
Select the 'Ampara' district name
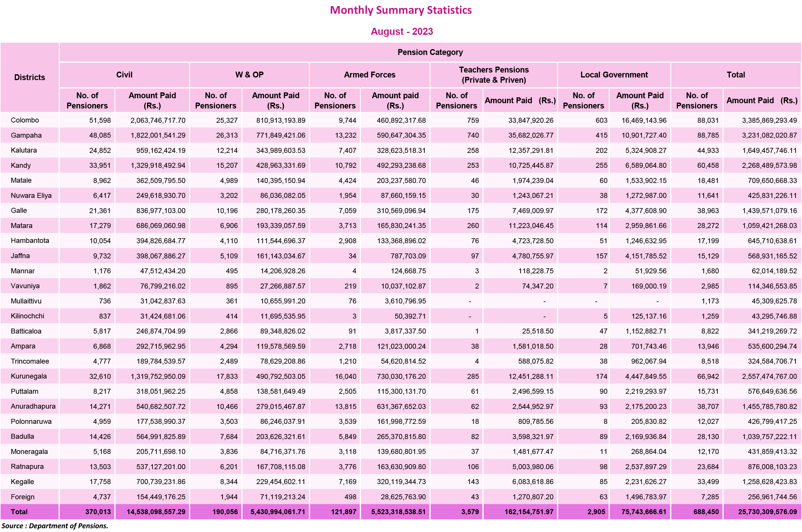pyautogui.click(x=23, y=346)
